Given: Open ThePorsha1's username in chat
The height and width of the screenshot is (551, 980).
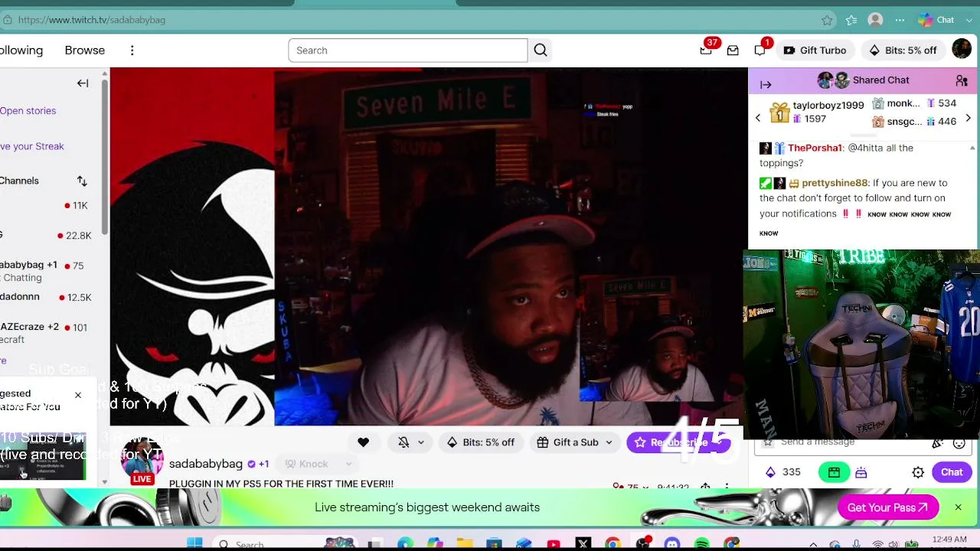Looking at the screenshot, I should click(815, 148).
